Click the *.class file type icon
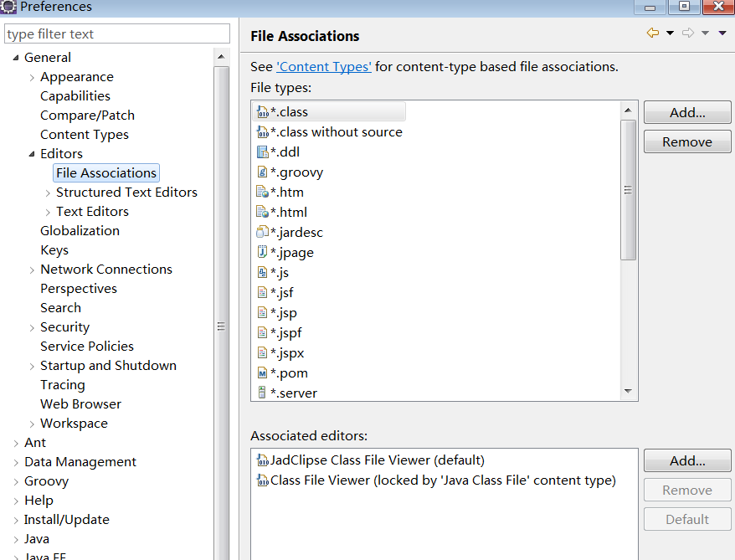735x560 pixels. click(x=262, y=112)
